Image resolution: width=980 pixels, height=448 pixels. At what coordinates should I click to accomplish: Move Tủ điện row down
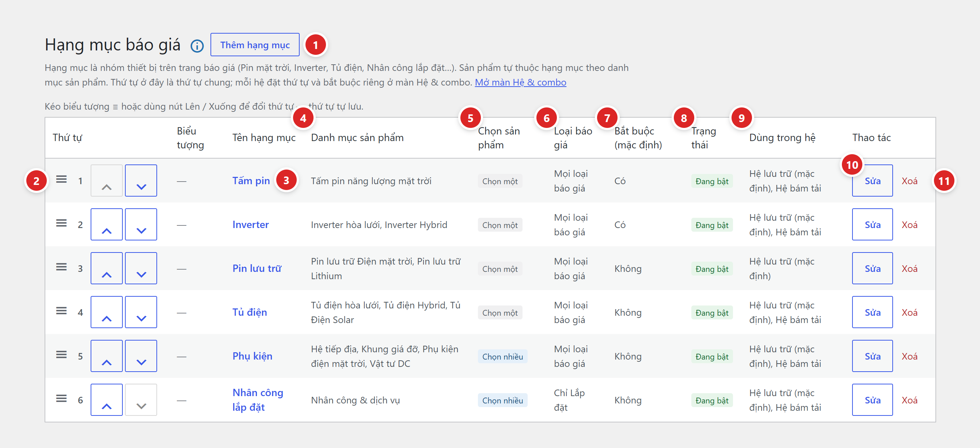coord(141,312)
